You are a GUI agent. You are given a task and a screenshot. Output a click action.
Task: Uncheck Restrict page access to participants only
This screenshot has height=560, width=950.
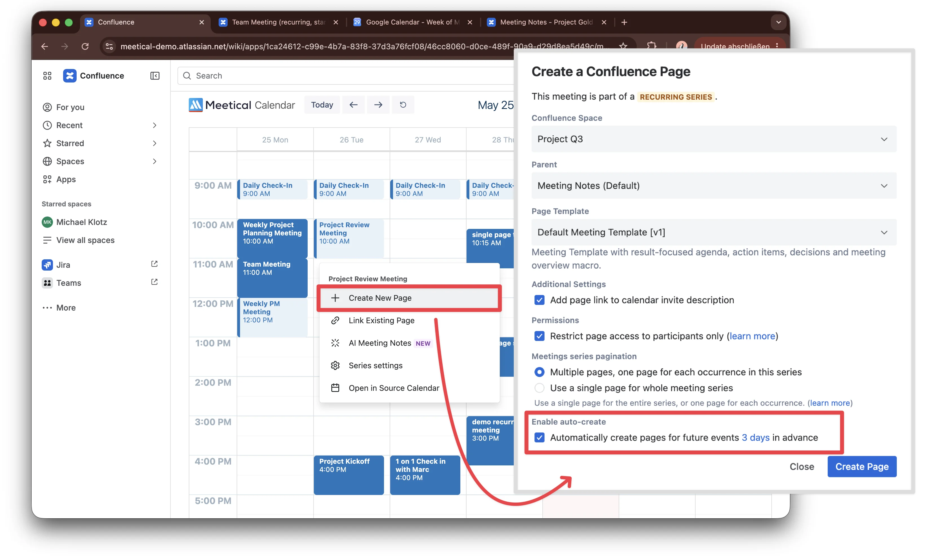pyautogui.click(x=540, y=336)
